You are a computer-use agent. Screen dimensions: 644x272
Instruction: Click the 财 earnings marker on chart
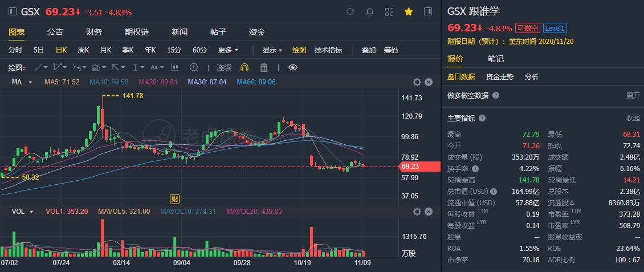click(x=176, y=199)
